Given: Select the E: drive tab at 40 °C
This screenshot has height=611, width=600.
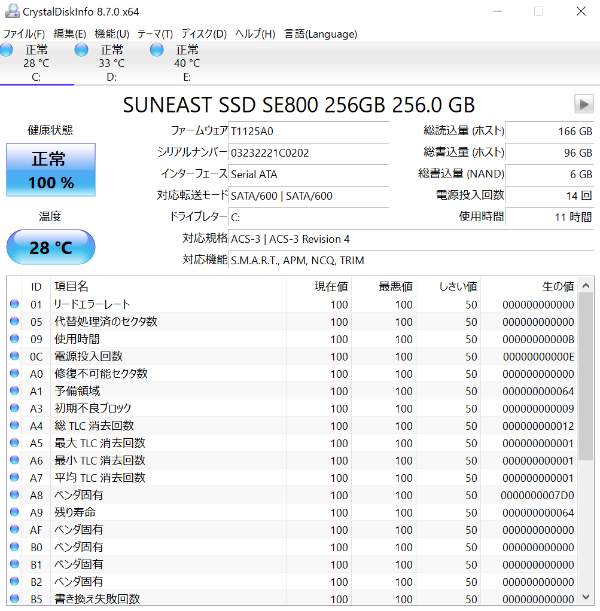Looking at the screenshot, I should click(x=187, y=63).
